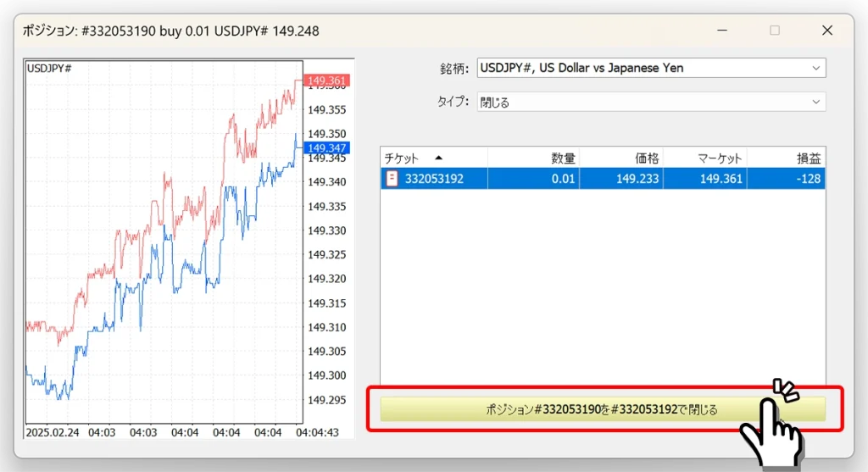Click the 0.01 volume cell

pos(534,179)
